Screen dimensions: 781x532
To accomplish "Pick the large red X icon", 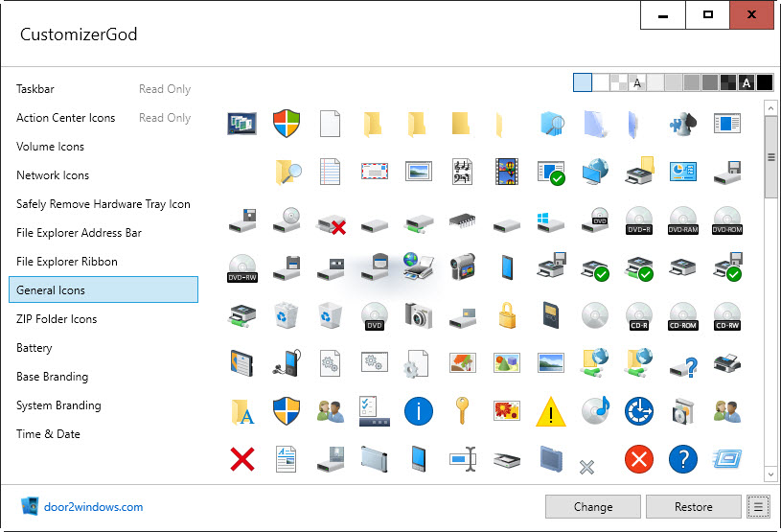I will [x=242, y=459].
